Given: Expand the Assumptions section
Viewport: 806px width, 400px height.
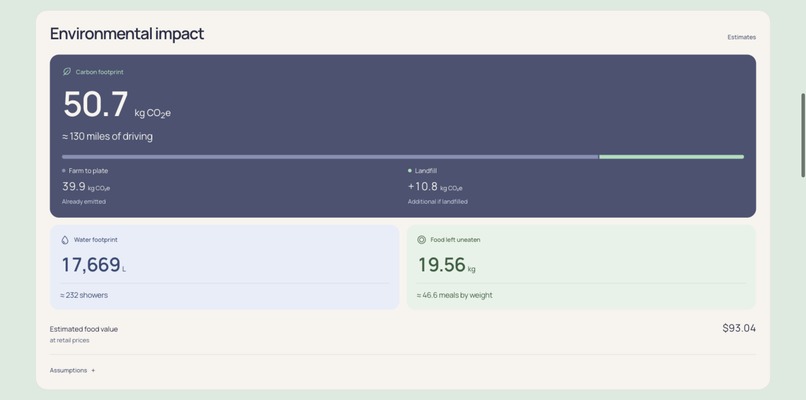Looking at the screenshot, I should (x=72, y=370).
